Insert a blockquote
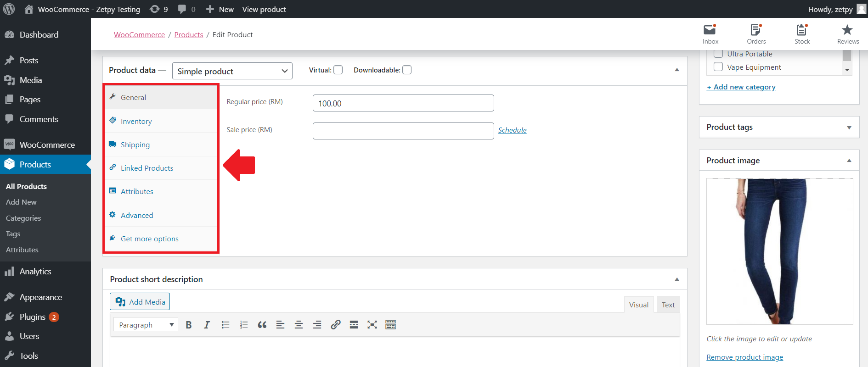 [x=262, y=325]
